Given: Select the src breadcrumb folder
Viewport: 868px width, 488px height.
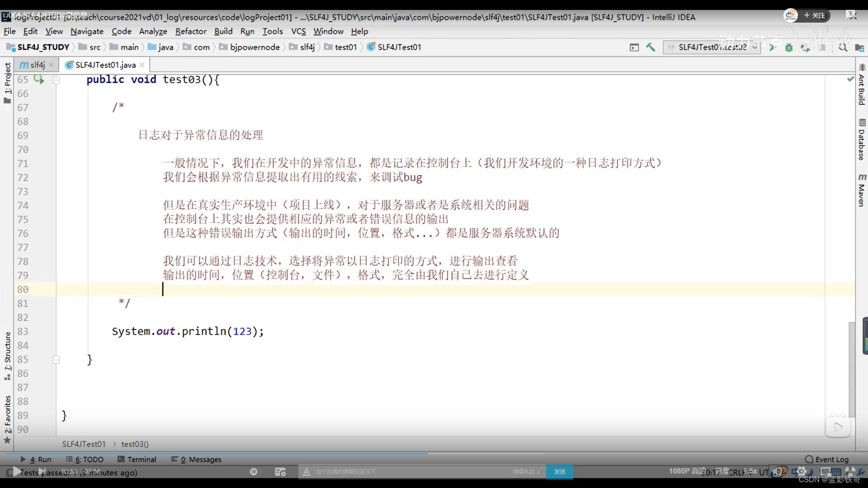Looking at the screenshot, I should [x=90, y=47].
